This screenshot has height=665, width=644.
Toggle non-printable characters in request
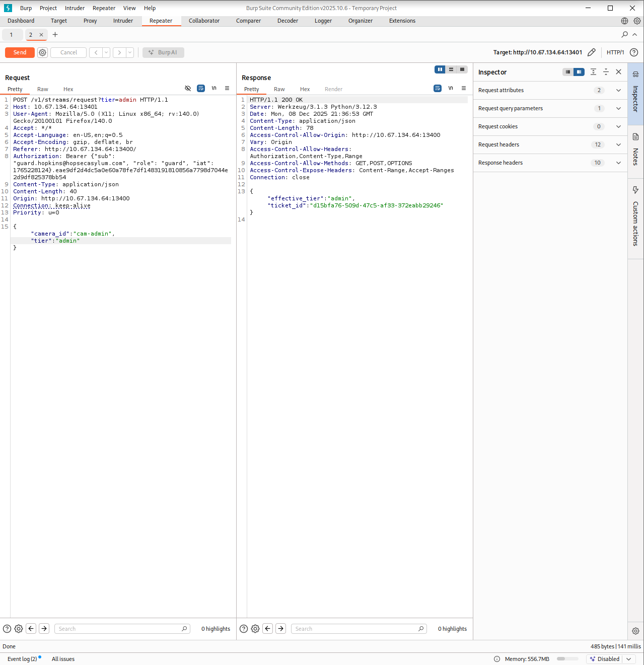(214, 89)
